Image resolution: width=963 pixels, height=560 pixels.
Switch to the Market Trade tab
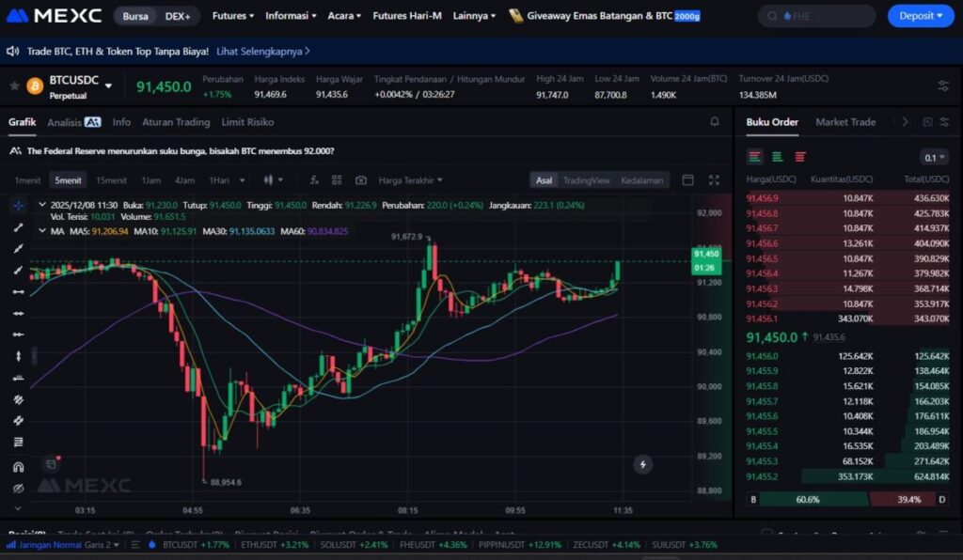click(845, 122)
